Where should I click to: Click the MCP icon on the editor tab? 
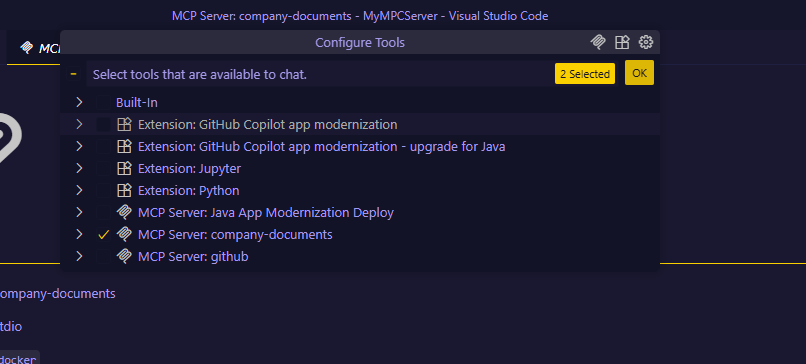26,48
